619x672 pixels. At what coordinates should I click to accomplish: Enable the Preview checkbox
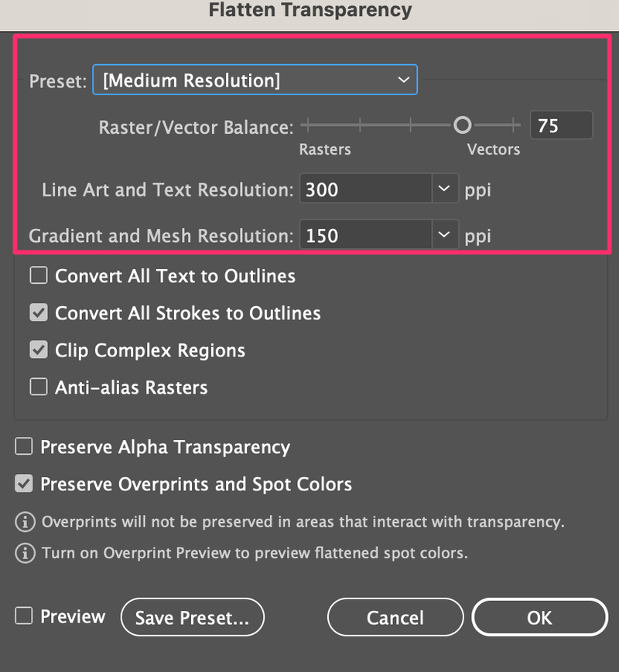22,616
